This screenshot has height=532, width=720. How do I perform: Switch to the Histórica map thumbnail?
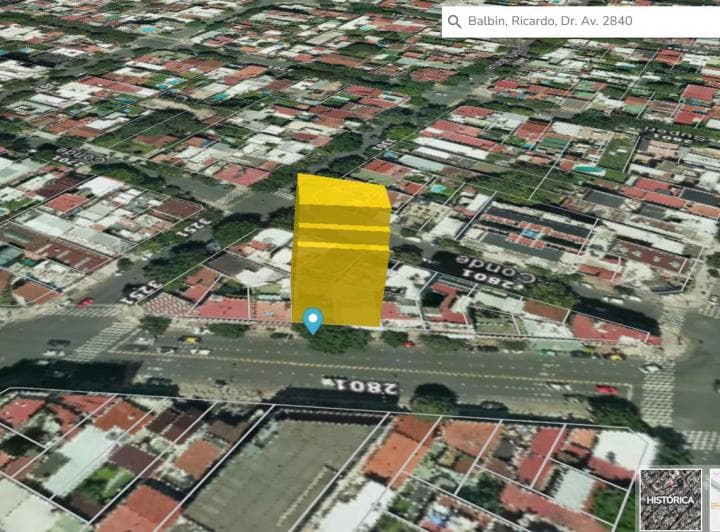pos(671,499)
